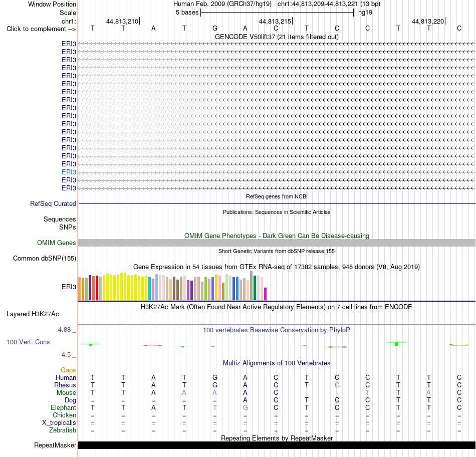
Task: Select the Dog species row label
Action: tap(70, 400)
